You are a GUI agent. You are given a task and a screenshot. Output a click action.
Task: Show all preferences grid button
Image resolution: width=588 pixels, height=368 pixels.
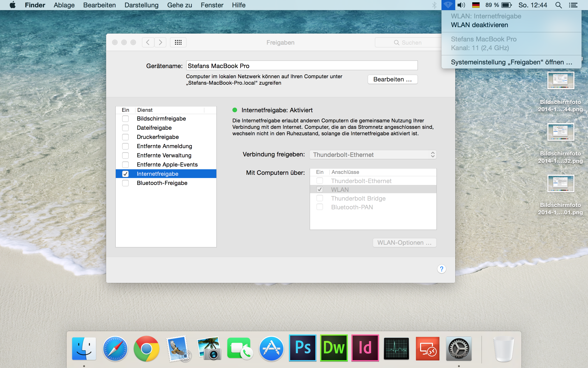(178, 42)
